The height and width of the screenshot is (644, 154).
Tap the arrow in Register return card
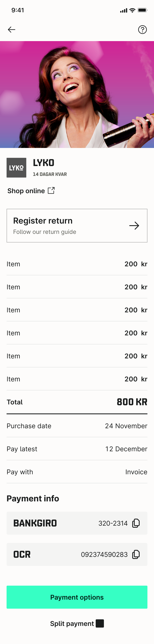coord(134,225)
